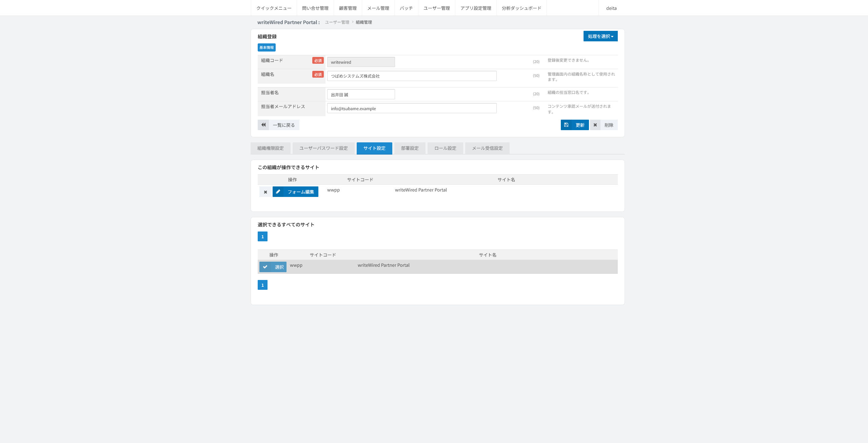Open the バッチ menu
The width and height of the screenshot is (868, 443).
406,8
